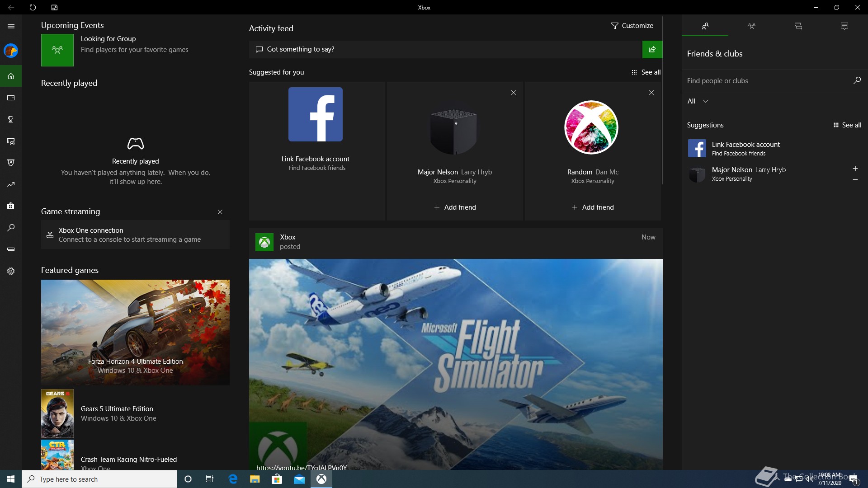Viewport: 868px width, 488px height.
Task: Open the Flight Simulator post image
Action: (456, 364)
